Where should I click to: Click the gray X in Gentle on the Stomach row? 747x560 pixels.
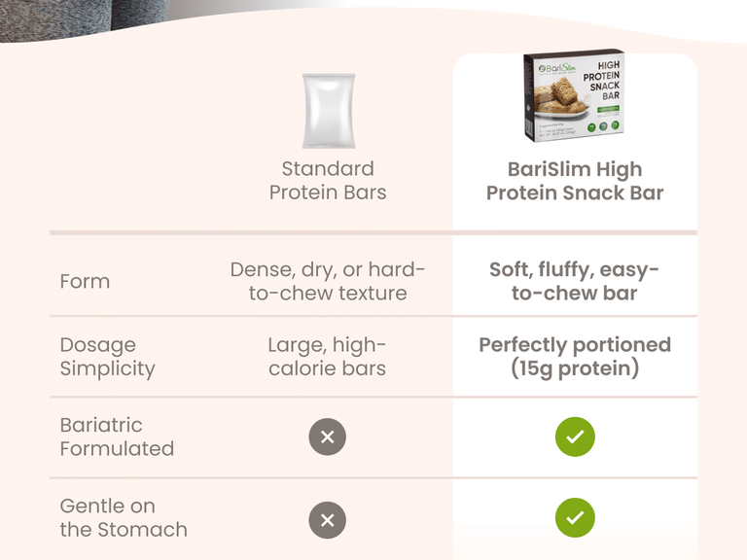(x=328, y=520)
